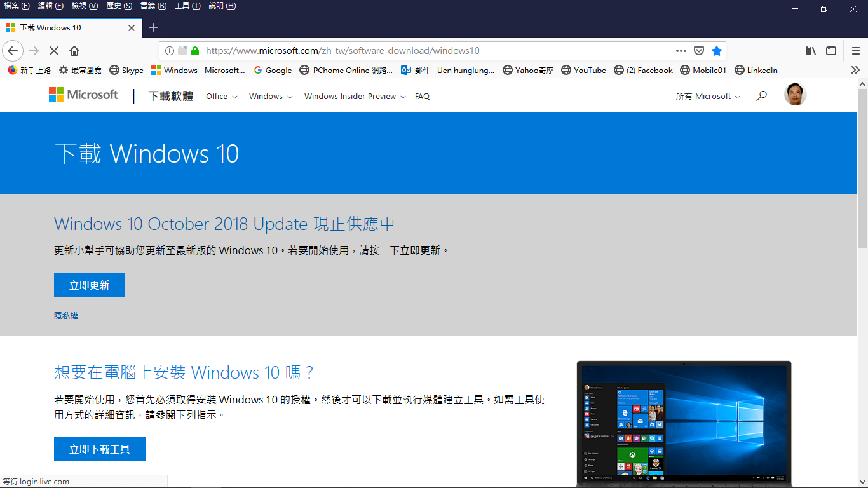
Task: Open 說明 (H) menu
Action: pyautogui.click(x=222, y=6)
